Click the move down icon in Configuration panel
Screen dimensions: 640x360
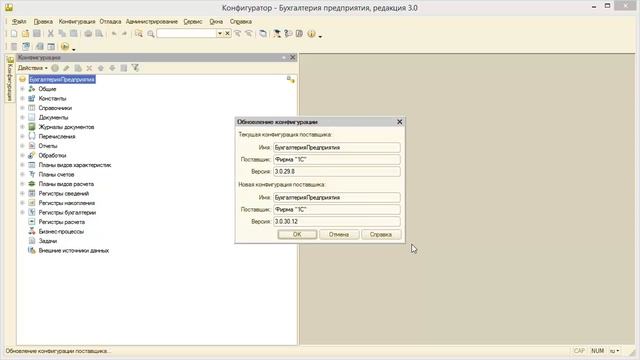(112, 68)
